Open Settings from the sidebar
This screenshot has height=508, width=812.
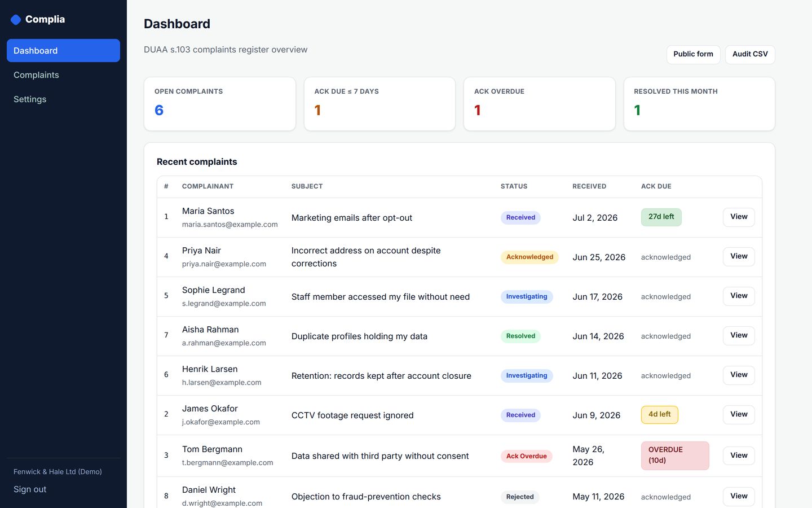point(63,99)
